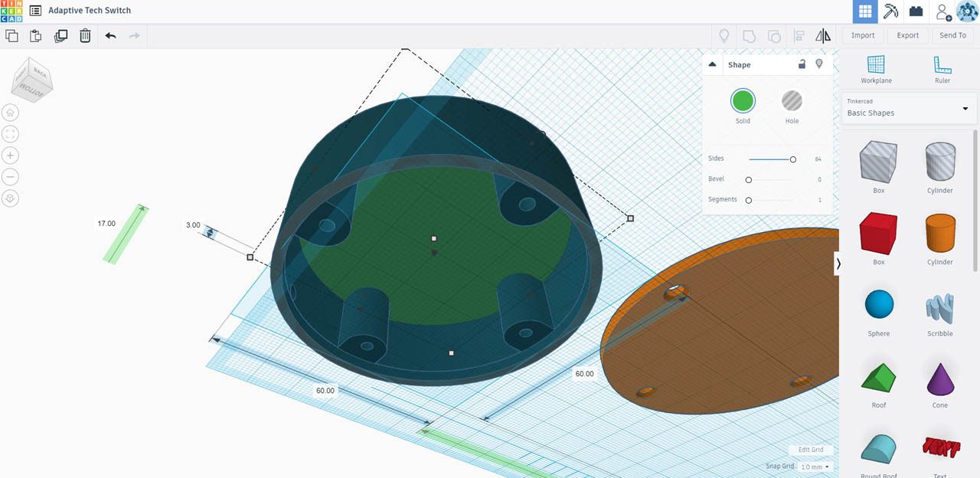Set the shape to Hole mode

pyautogui.click(x=792, y=100)
